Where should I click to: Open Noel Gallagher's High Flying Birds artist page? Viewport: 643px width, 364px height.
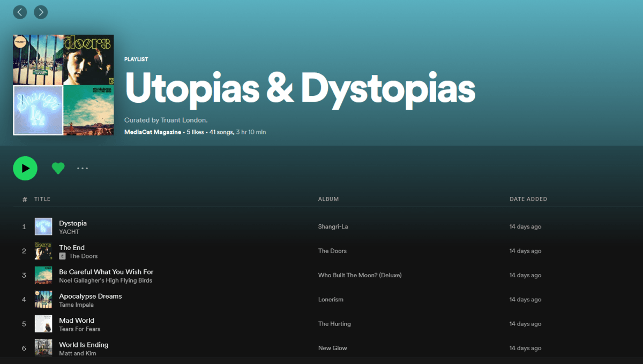[106, 280]
